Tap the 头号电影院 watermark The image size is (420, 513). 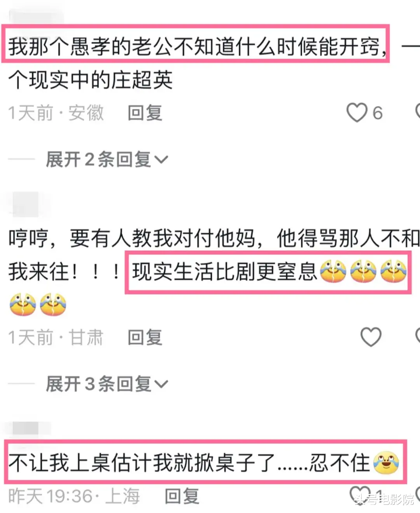[383, 499]
